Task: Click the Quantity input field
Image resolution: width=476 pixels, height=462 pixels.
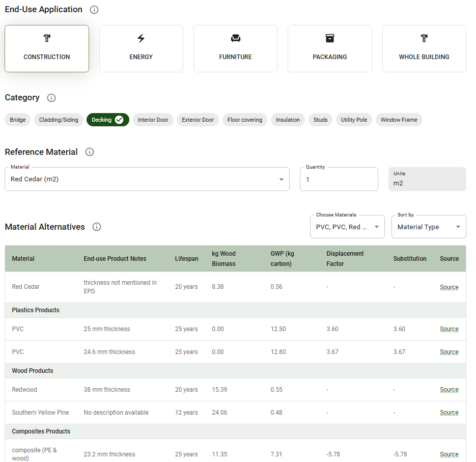Action: [339, 179]
